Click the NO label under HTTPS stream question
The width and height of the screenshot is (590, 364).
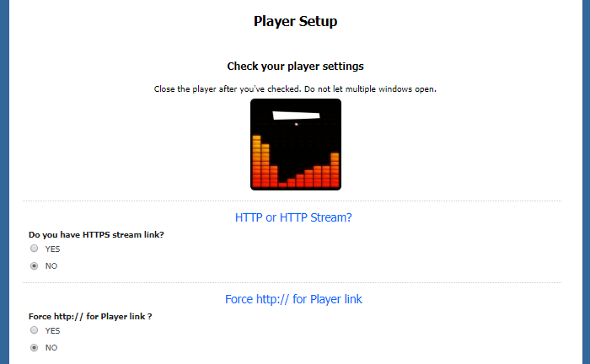coord(51,266)
